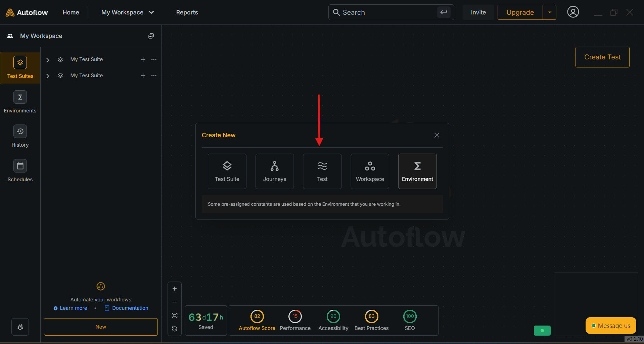The width and height of the screenshot is (644, 344).
Task: Select the first My Test Suite item
Action: pos(87,59)
